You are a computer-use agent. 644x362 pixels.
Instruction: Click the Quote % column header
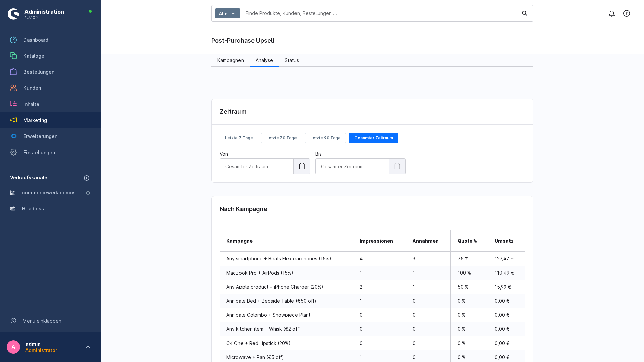pos(469,241)
